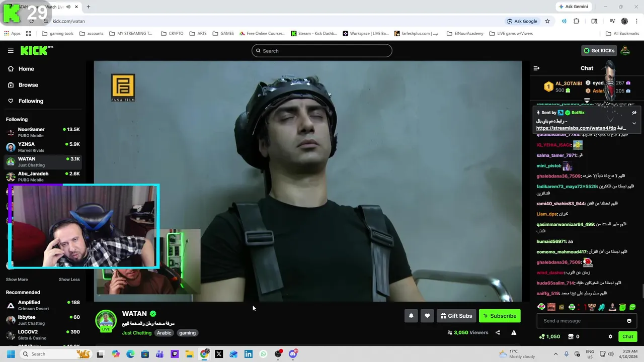Open NoorGamer channel in the Following list

[43, 132]
